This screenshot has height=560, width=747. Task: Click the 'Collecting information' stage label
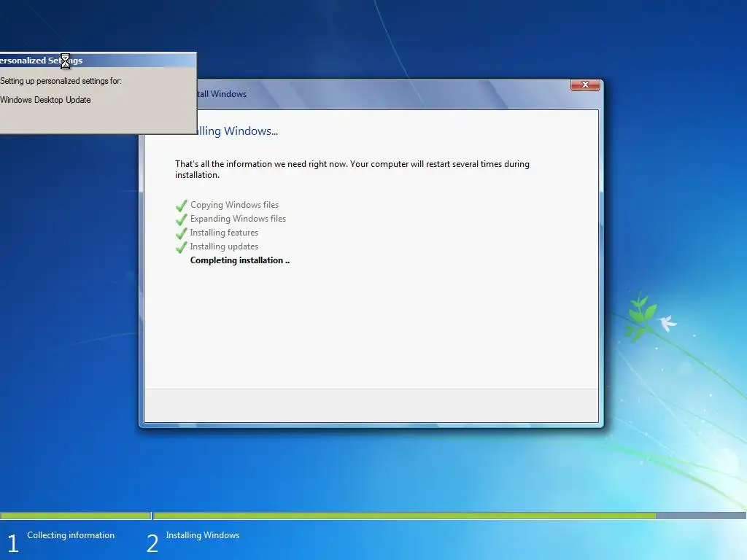pyautogui.click(x=71, y=534)
